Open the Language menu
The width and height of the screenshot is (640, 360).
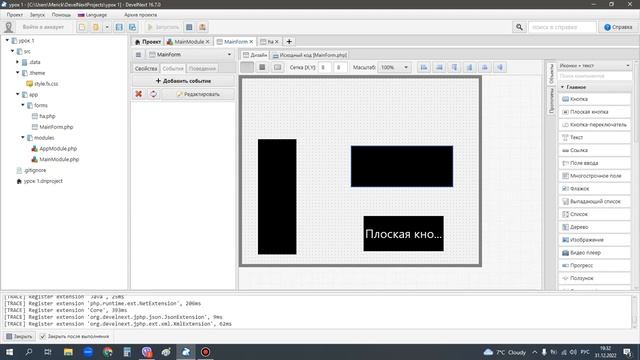coord(93,15)
